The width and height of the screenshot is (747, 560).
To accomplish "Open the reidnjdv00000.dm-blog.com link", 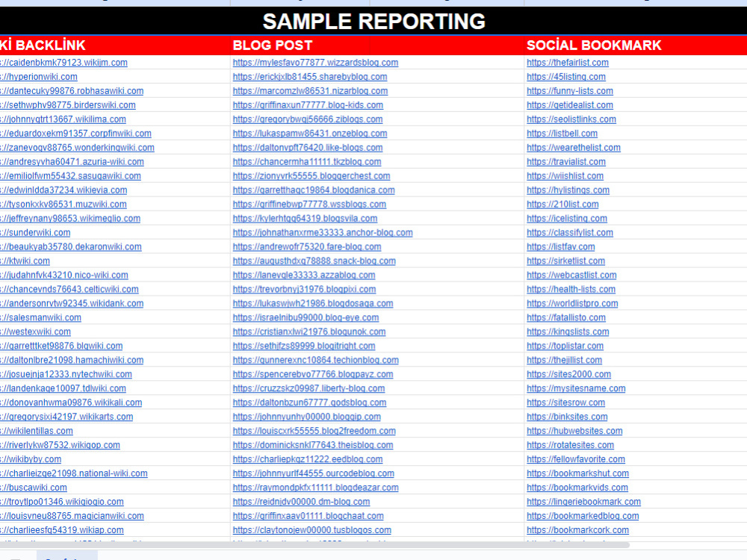I will pyautogui.click(x=302, y=502).
